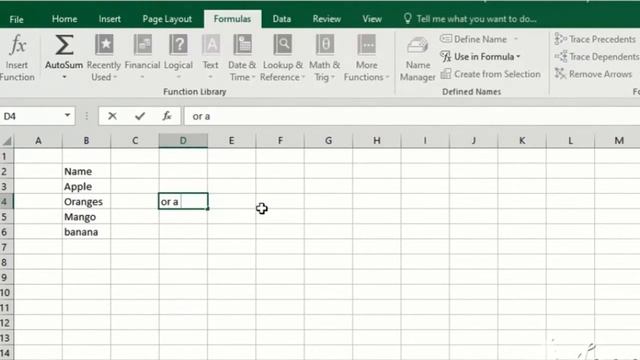The width and height of the screenshot is (640, 360).
Task: Click the AutoSum sigma icon
Action: coord(64,45)
